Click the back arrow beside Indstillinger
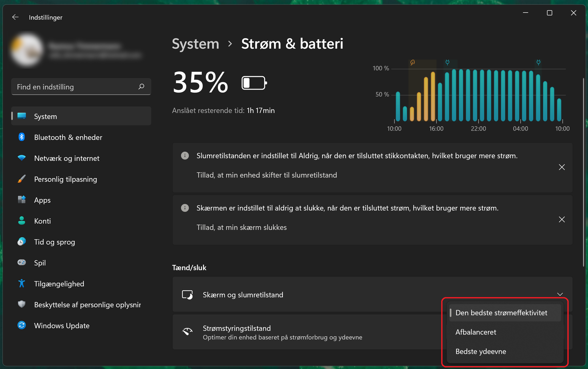The width and height of the screenshot is (588, 369). pos(15,17)
